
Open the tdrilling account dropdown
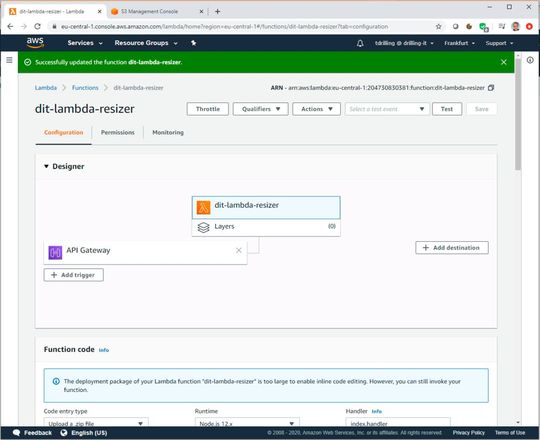click(x=404, y=43)
